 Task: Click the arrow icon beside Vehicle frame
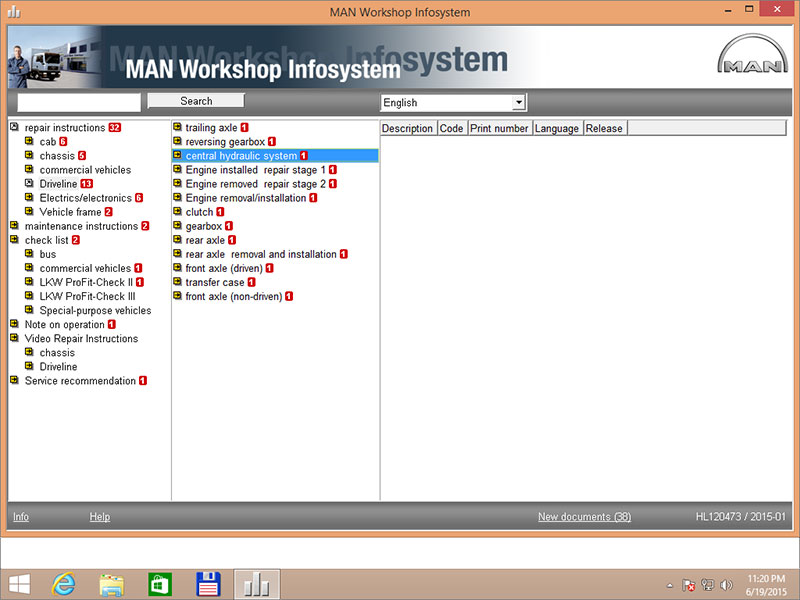pos(30,211)
